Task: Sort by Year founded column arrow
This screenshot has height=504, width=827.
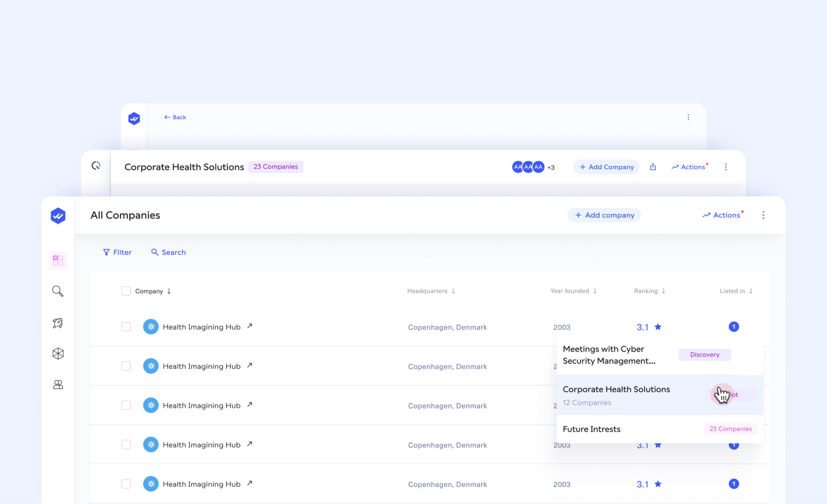Action: click(x=595, y=291)
